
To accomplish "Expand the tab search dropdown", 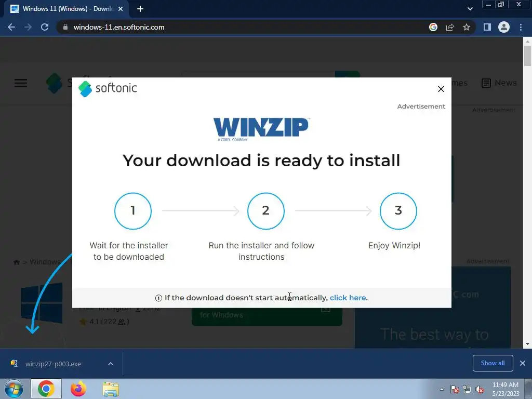I will point(470,9).
